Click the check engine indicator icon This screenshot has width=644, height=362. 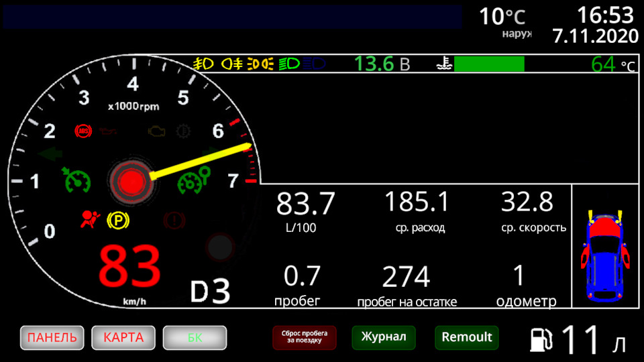[156, 131]
